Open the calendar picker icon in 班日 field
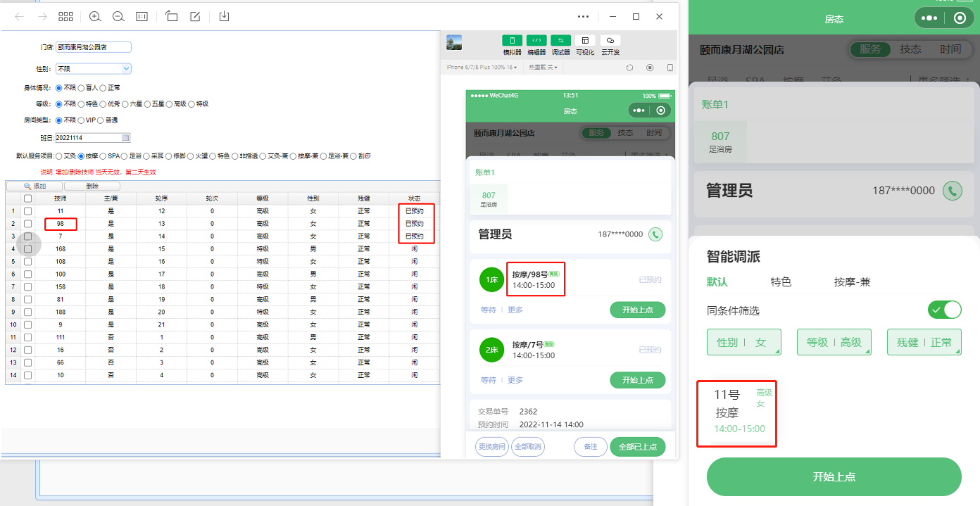Viewport: 980px width, 506px height. pyautogui.click(x=125, y=138)
